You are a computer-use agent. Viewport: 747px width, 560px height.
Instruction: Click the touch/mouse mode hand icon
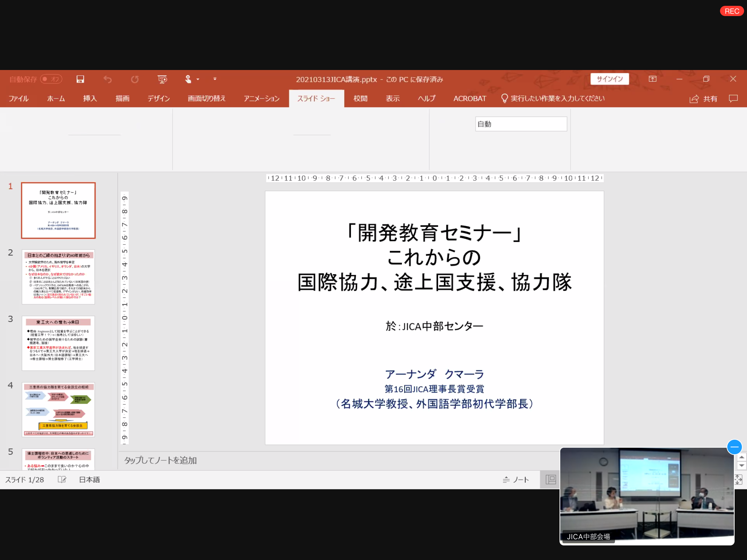(x=188, y=79)
